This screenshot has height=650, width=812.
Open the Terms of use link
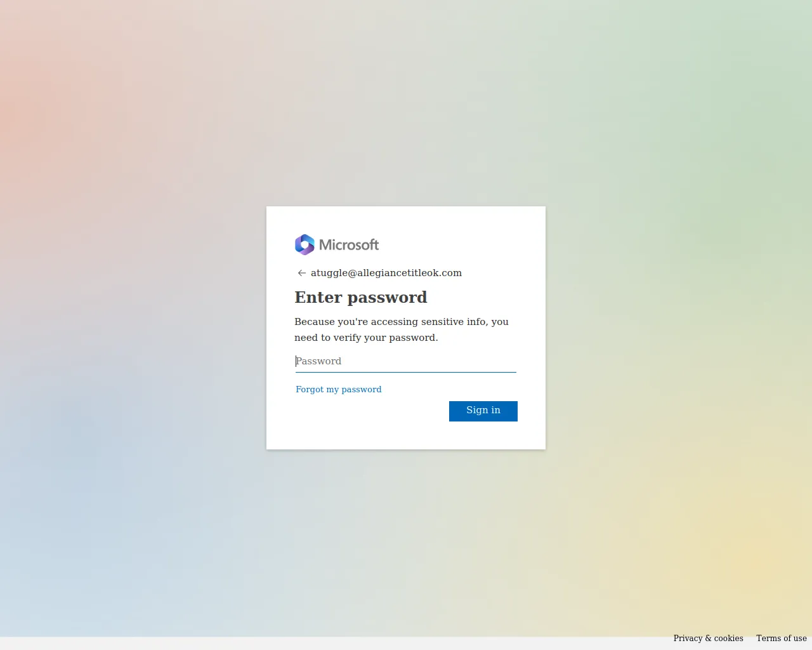(782, 638)
